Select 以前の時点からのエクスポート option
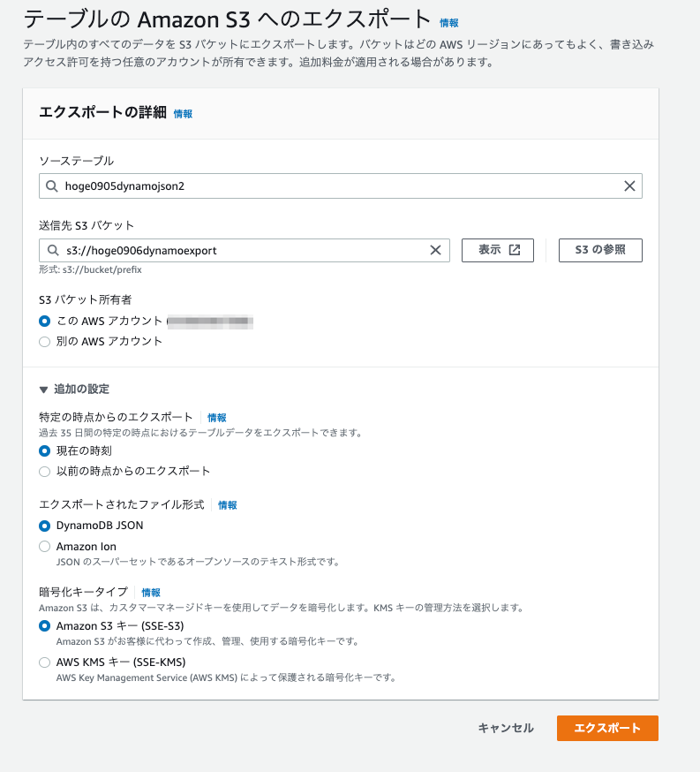Image resolution: width=700 pixels, height=772 pixels. (x=45, y=472)
